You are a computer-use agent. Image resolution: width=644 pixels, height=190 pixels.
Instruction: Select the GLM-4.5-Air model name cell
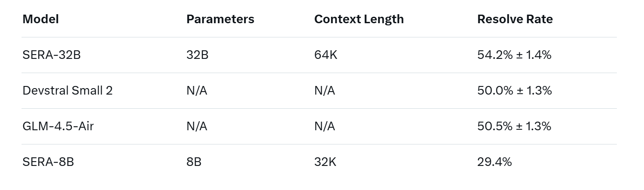(58, 126)
